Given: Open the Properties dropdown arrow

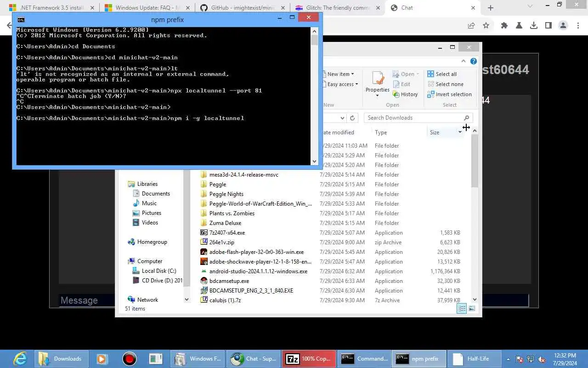Looking at the screenshot, I should point(378,96).
